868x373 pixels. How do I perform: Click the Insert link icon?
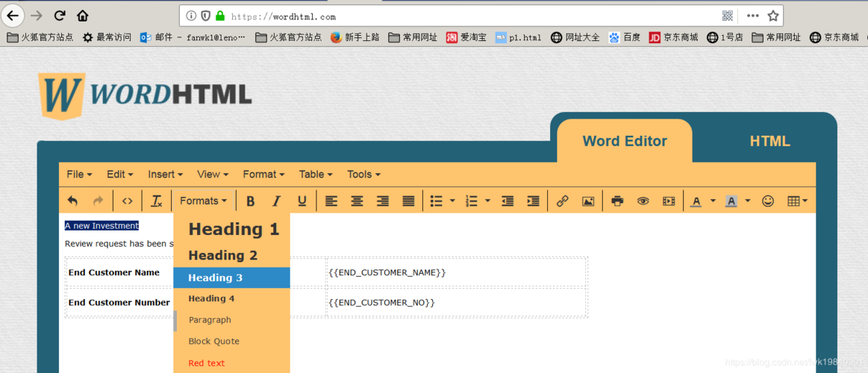coord(563,201)
